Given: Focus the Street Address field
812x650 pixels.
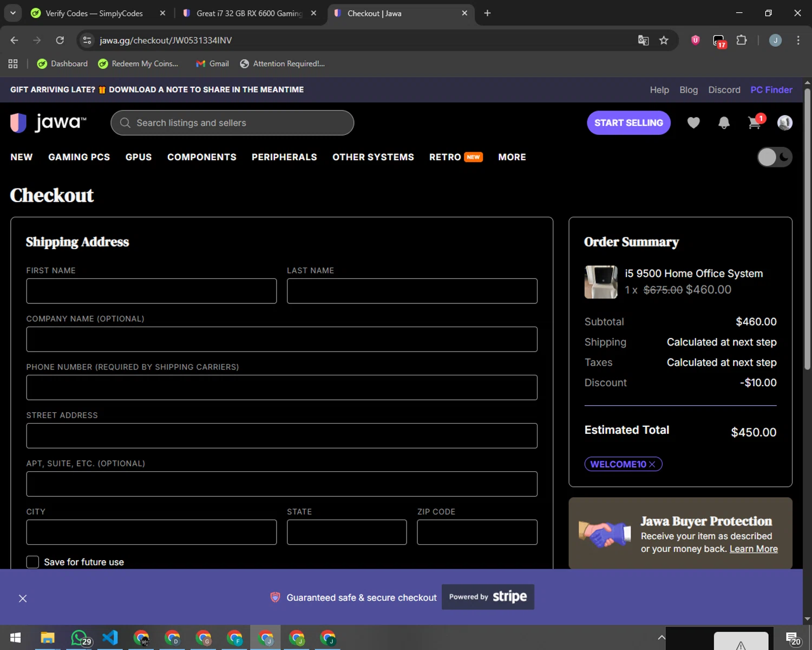Looking at the screenshot, I should (281, 435).
